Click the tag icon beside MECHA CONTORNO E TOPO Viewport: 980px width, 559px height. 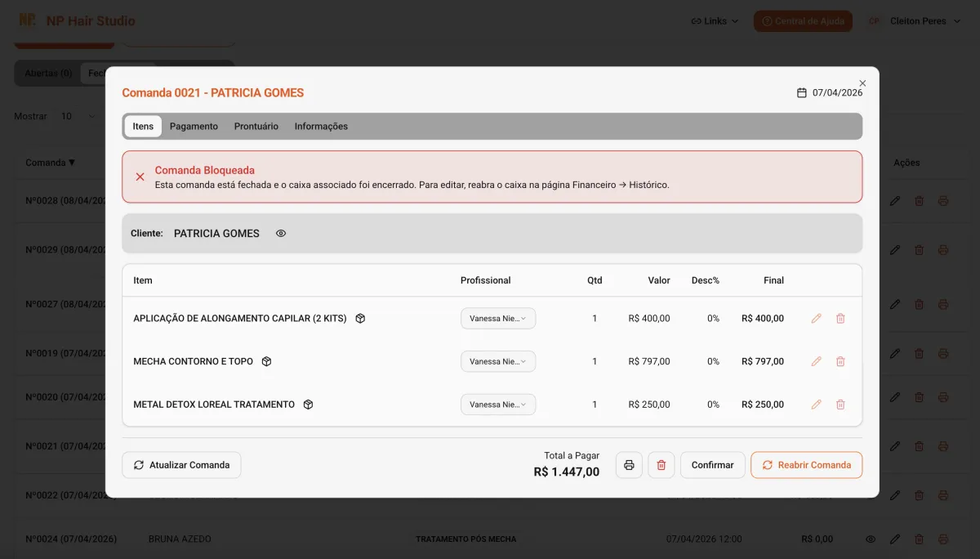(266, 360)
